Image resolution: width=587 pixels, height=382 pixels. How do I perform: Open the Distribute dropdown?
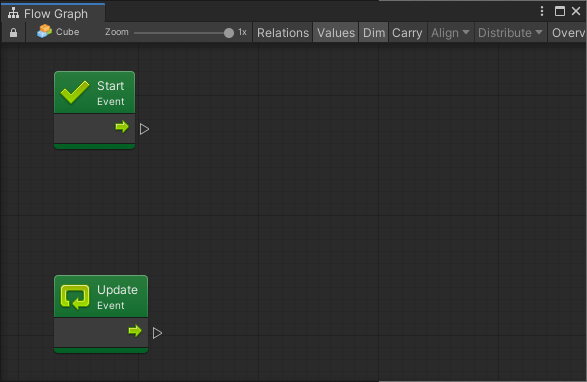pyautogui.click(x=510, y=33)
